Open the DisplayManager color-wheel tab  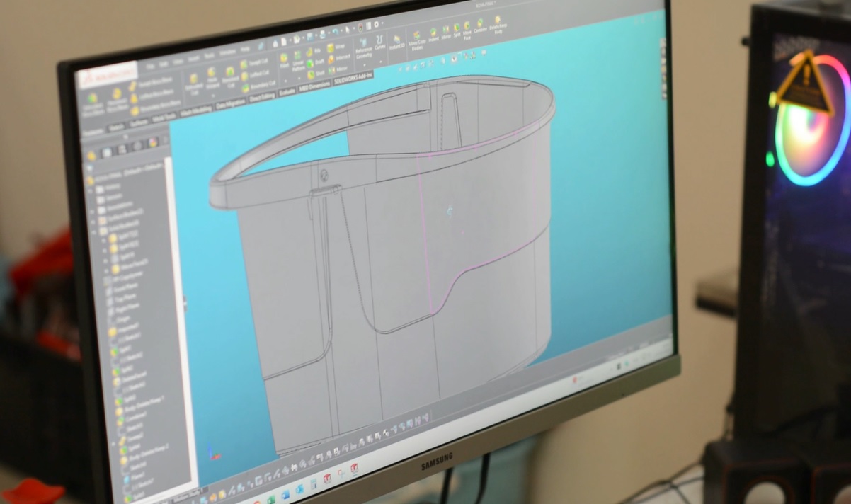pyautogui.click(x=153, y=143)
